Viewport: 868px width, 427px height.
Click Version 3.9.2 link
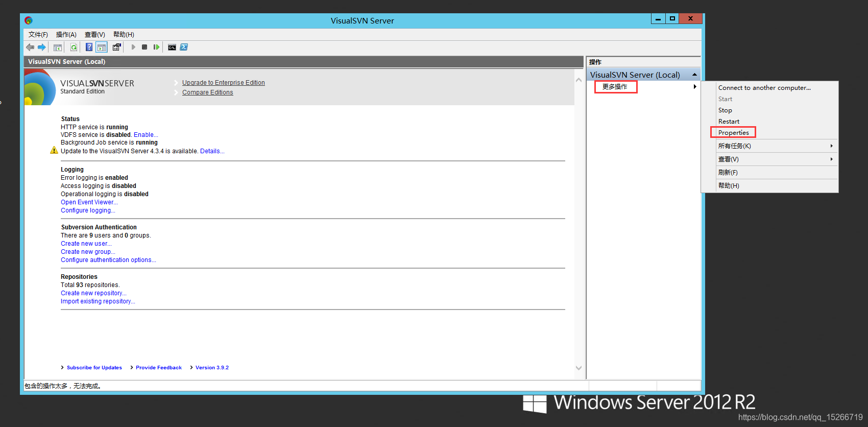click(x=212, y=368)
